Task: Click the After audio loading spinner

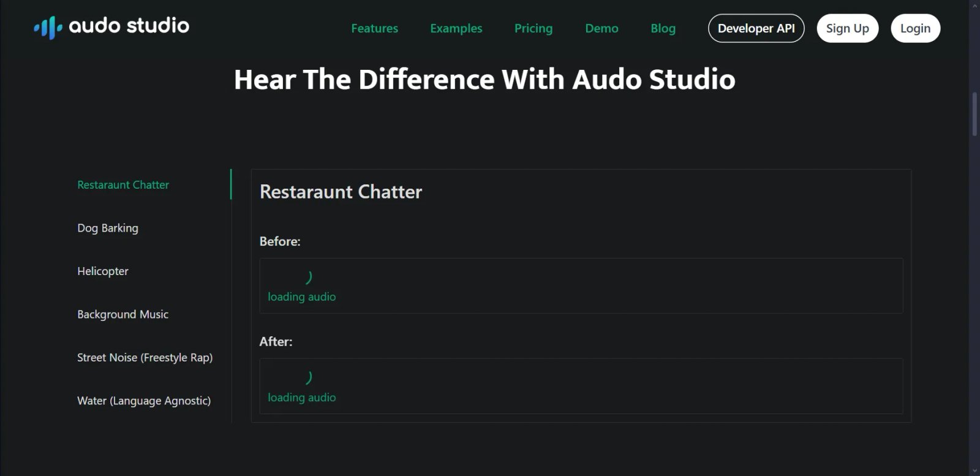Action: point(309,376)
